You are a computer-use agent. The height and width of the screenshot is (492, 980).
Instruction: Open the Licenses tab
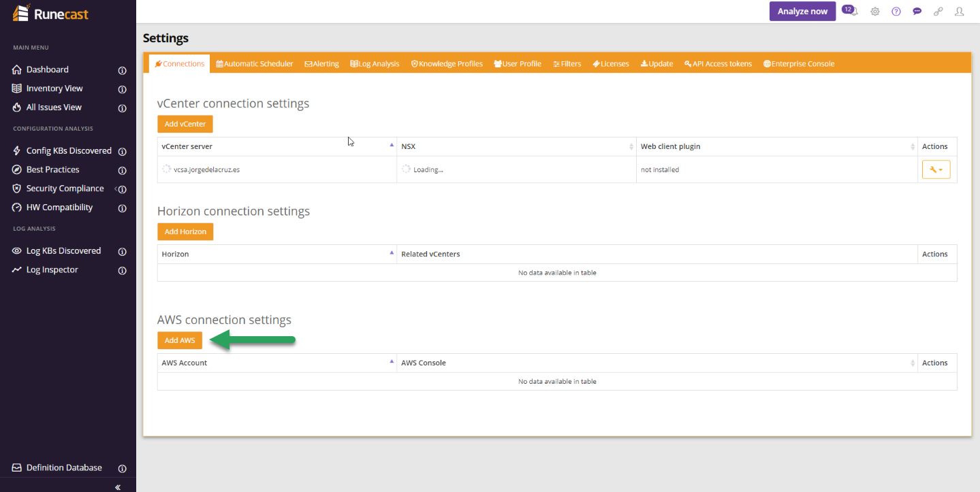coord(611,64)
